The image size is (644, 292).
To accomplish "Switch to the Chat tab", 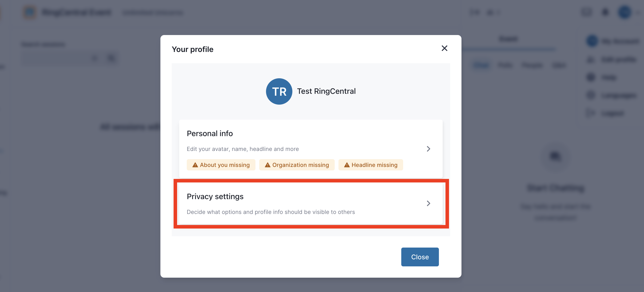I will point(481,65).
